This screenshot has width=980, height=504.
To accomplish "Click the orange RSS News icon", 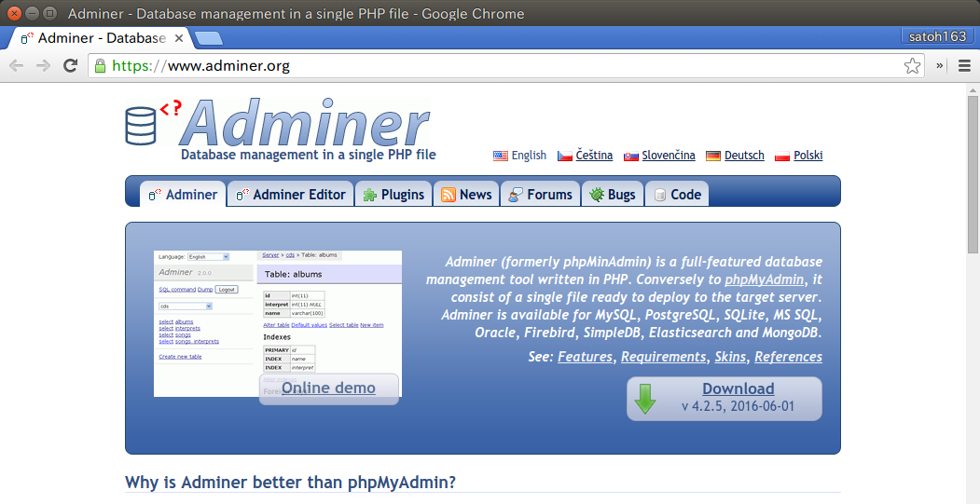I will click(449, 195).
